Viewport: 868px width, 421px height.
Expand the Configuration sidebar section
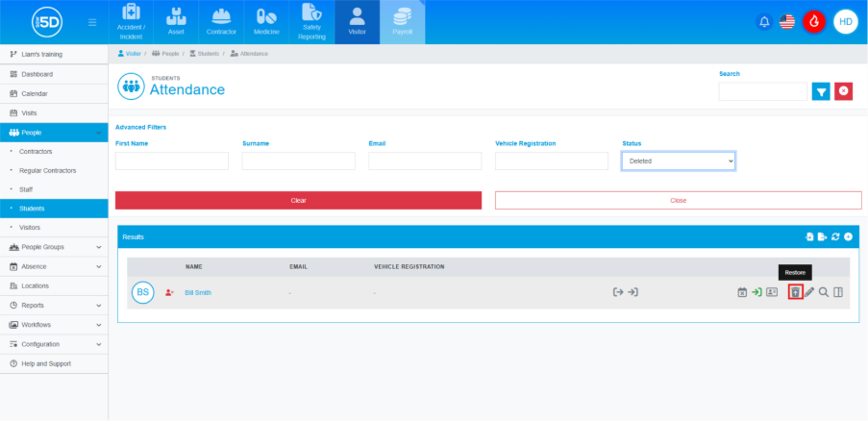pyautogui.click(x=54, y=344)
